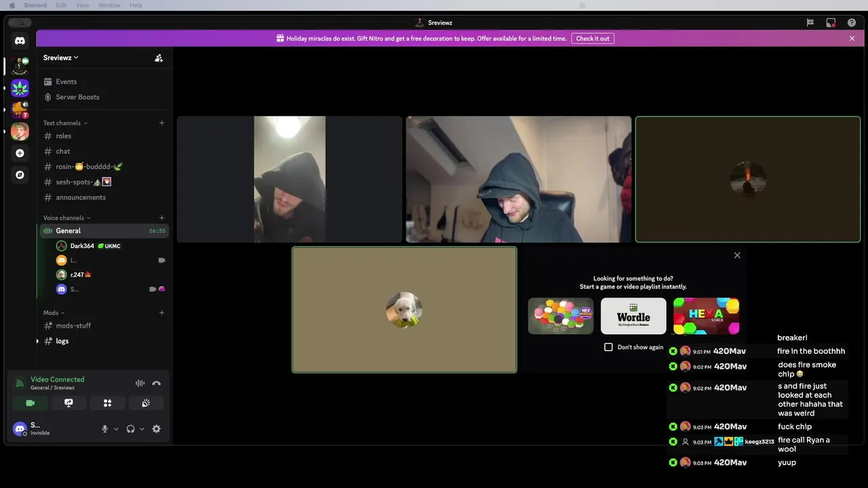This screenshot has height=488, width=868.
Task: Open Discord direct messages home icon
Action: 20,41
